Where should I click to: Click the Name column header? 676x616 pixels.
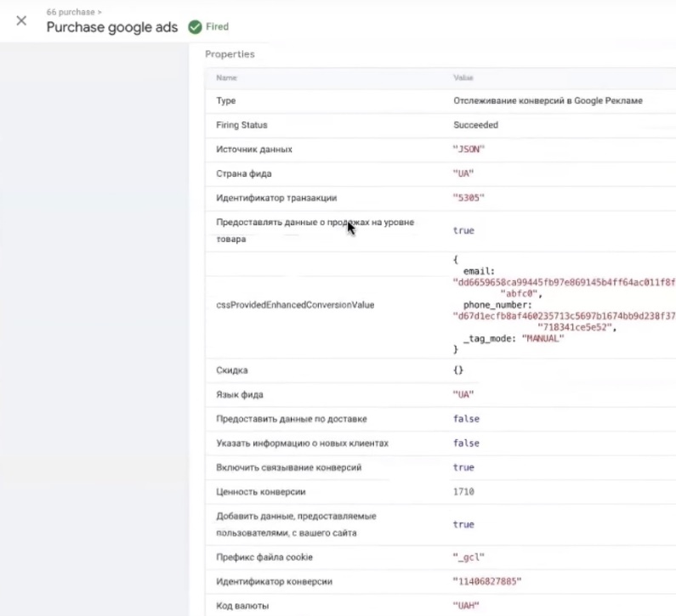pos(226,78)
